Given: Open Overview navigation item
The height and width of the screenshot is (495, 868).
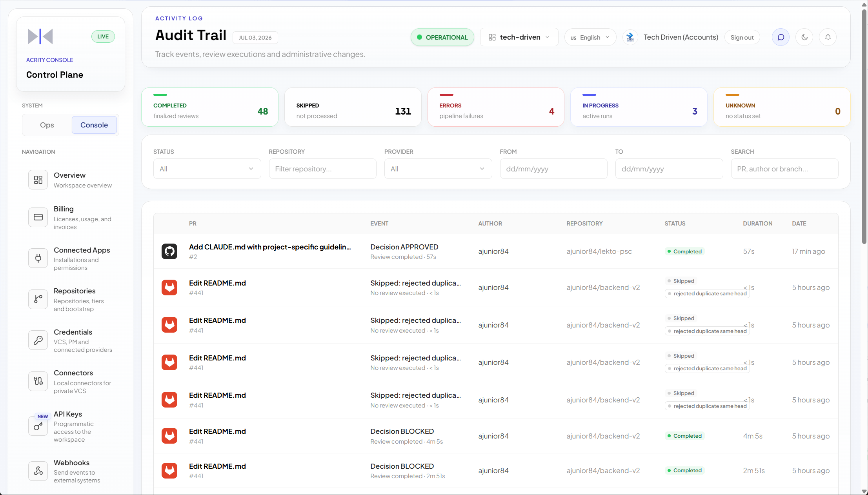Looking at the screenshot, I should (x=71, y=180).
